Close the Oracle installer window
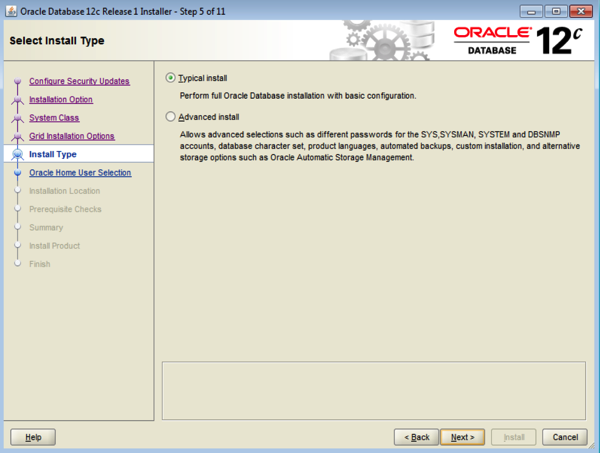This screenshot has width=600, height=453. click(x=581, y=11)
